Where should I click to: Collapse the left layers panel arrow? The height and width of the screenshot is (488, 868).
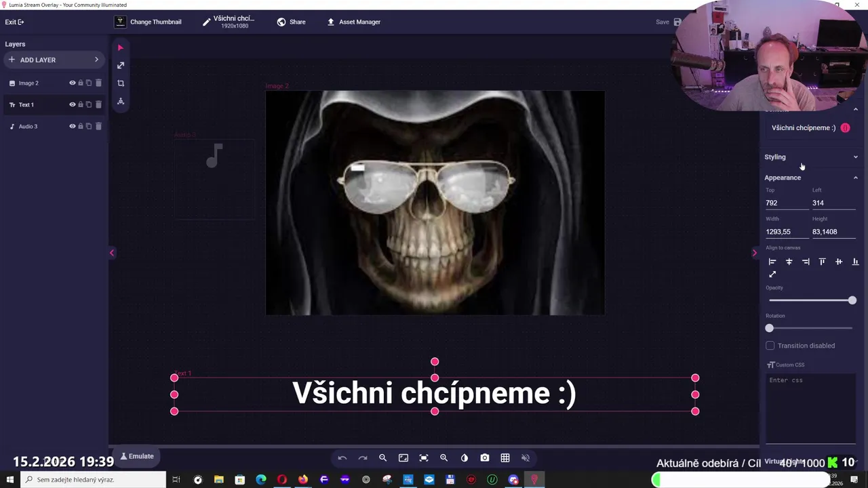point(112,253)
